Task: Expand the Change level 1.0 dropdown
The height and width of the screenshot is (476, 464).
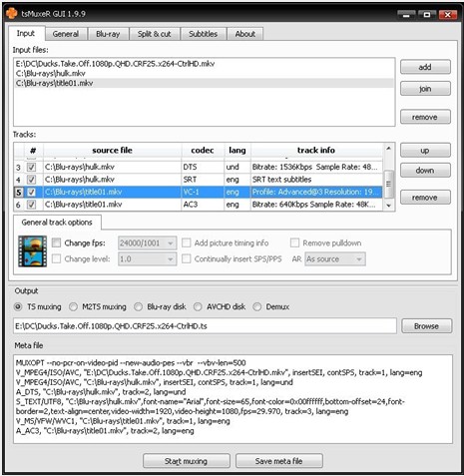Action: tap(147, 259)
